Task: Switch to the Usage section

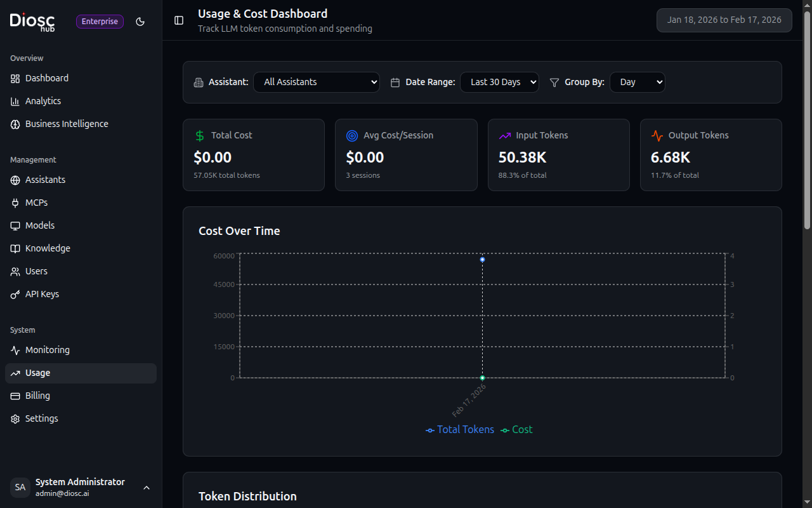Action: coord(37,373)
